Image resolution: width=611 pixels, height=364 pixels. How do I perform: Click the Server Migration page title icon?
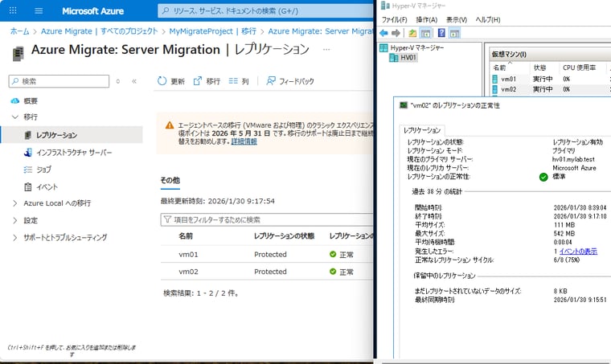coord(18,54)
